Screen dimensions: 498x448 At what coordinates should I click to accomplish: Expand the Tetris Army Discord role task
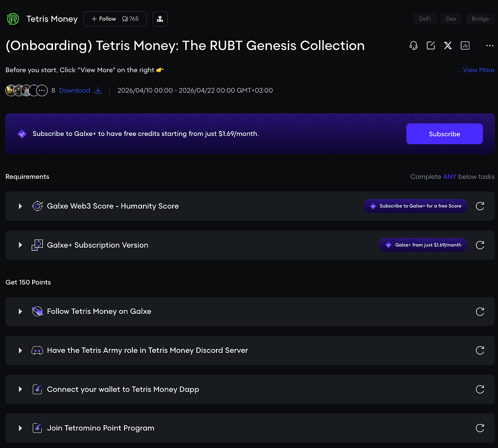tap(20, 351)
